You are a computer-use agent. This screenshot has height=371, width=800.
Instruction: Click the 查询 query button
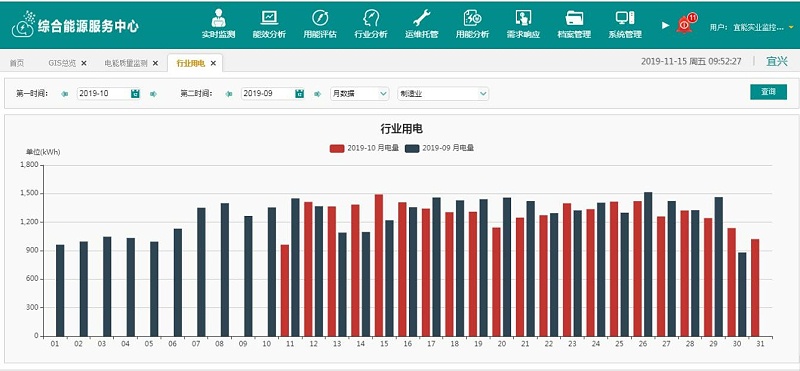point(768,92)
